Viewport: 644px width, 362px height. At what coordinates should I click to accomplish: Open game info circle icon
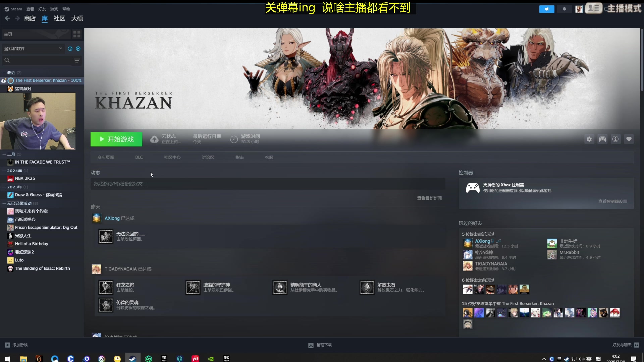click(x=615, y=139)
